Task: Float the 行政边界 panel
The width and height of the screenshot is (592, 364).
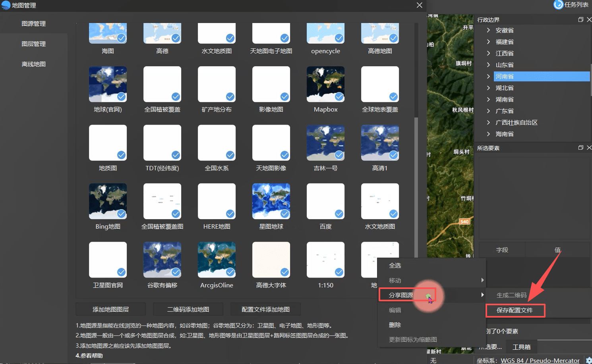Action: click(x=580, y=19)
